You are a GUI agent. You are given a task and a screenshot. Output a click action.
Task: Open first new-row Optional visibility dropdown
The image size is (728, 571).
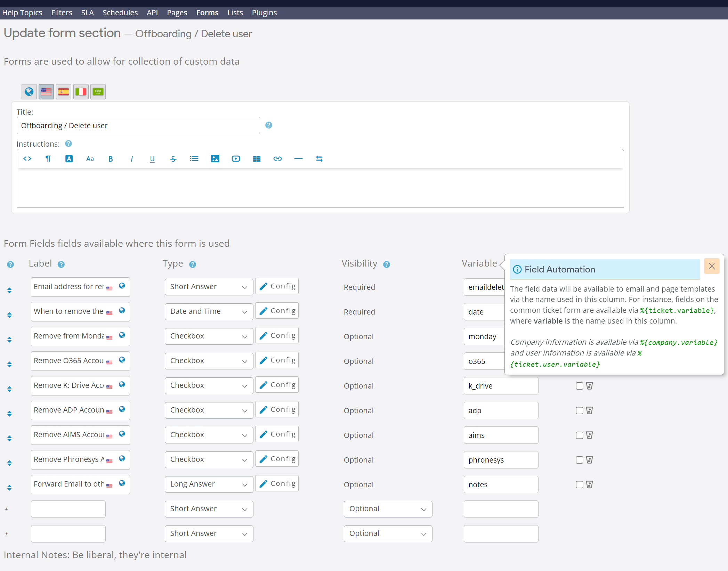(388, 509)
